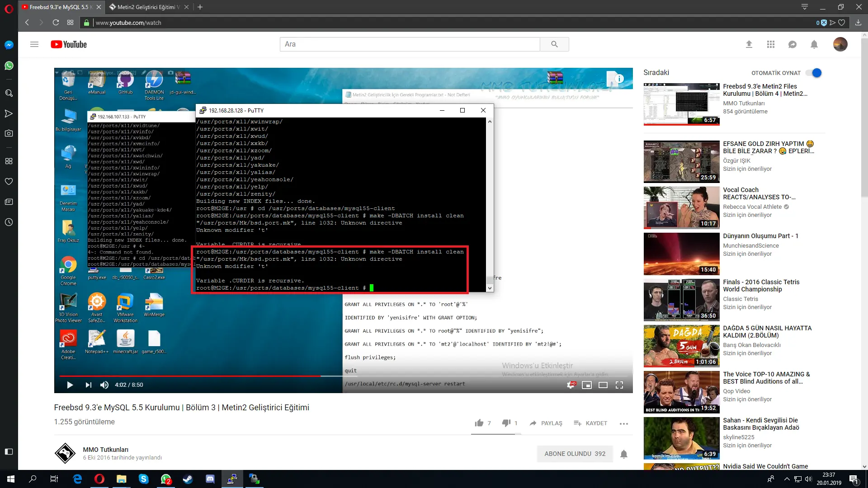This screenshot has height=488, width=868.
Task: Open the flow send icon in the address bar
Action: coord(833,23)
